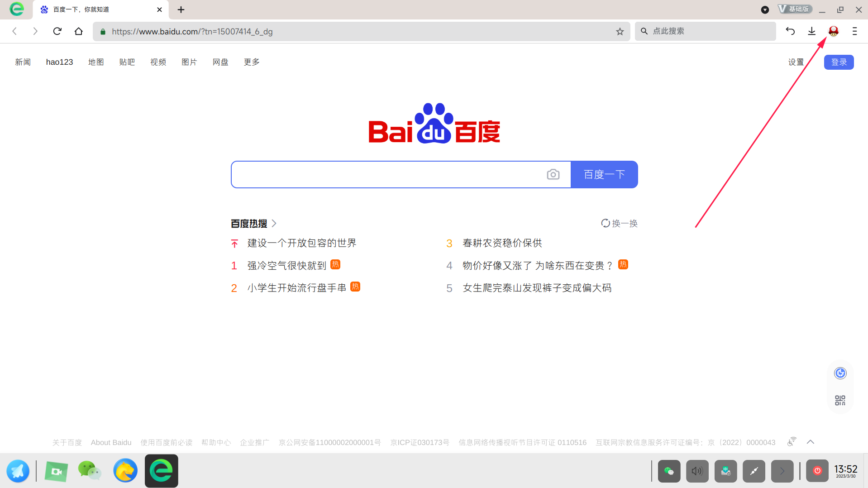Expand tray with right arrow

point(782,471)
